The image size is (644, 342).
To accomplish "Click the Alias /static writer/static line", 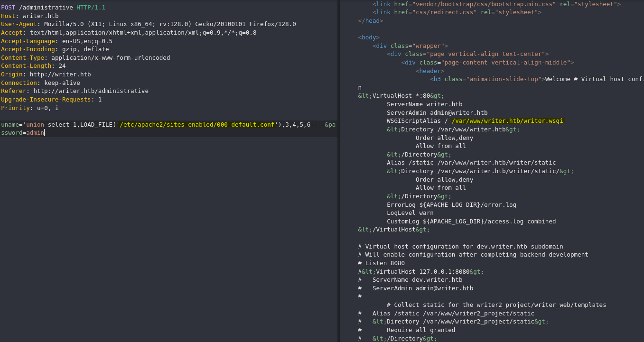I will click(471, 163).
